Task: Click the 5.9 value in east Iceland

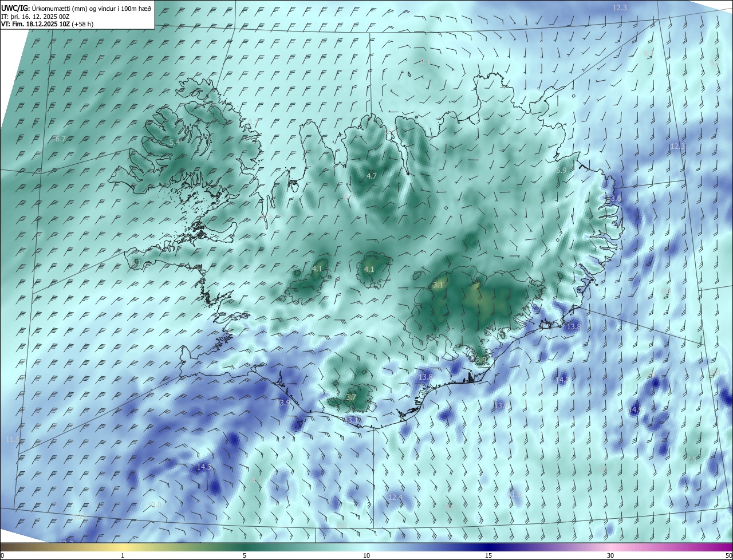Action: (561, 170)
